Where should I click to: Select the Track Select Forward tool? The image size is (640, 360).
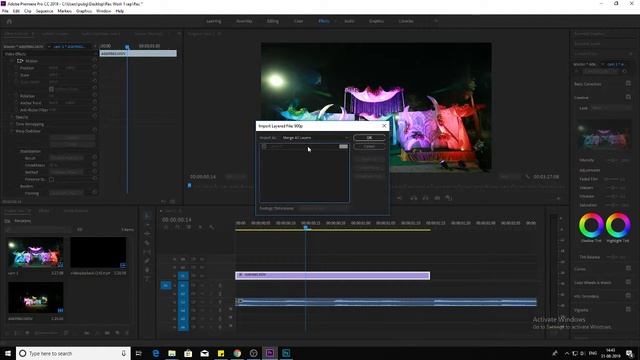148,225
